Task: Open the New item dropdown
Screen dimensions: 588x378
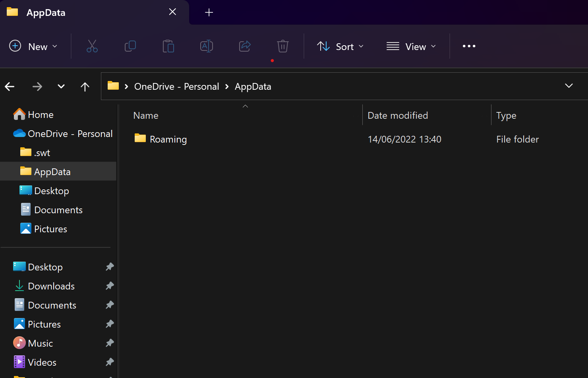Action: (x=33, y=46)
